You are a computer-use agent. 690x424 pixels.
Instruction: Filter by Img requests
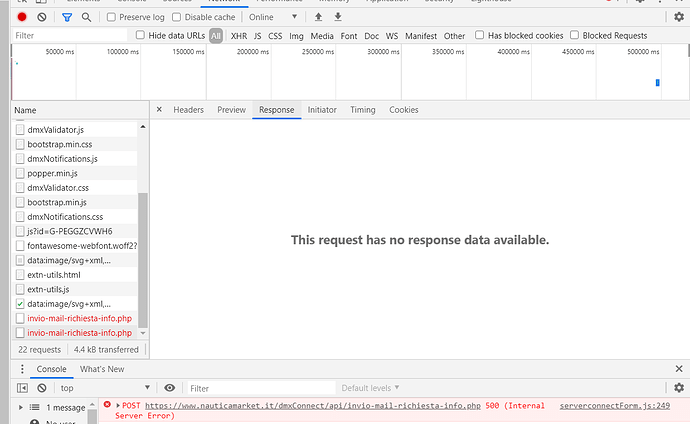(x=296, y=36)
